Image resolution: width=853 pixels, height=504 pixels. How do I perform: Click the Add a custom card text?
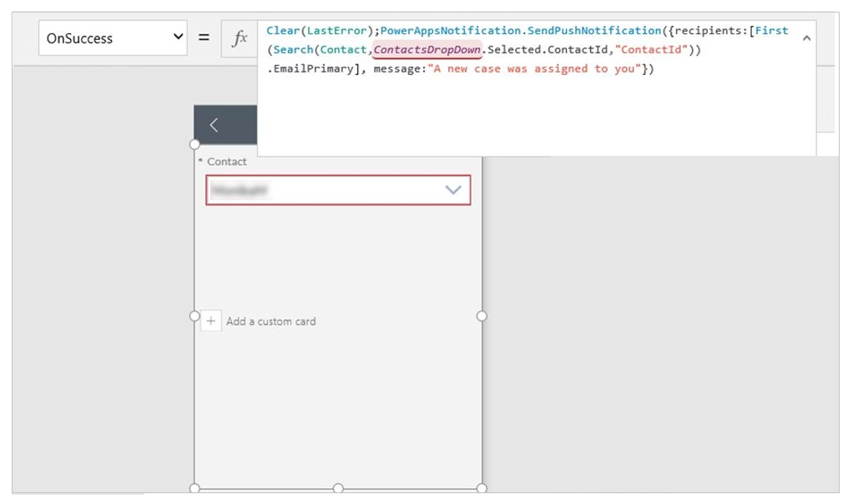click(271, 321)
